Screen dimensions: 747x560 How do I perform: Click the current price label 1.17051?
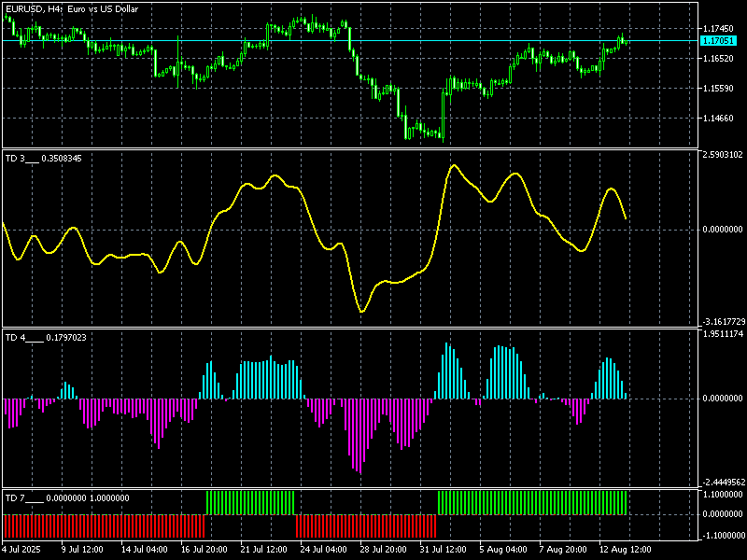[x=718, y=40]
